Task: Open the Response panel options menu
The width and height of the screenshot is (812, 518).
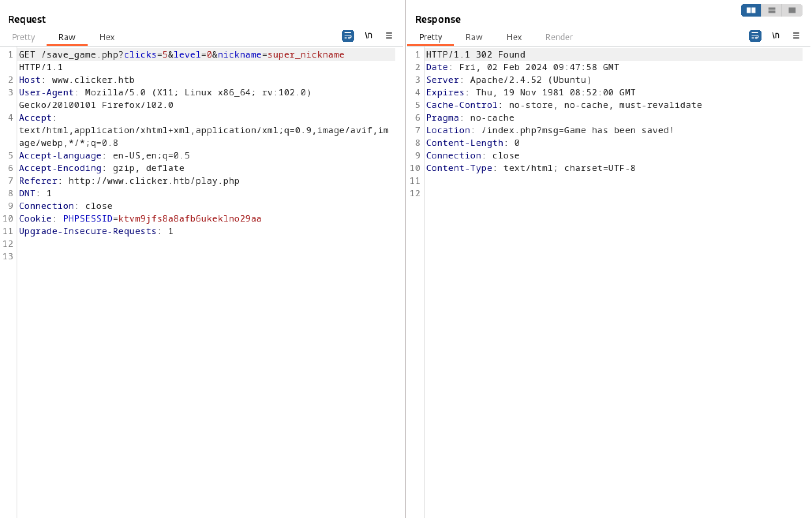Action: point(796,35)
